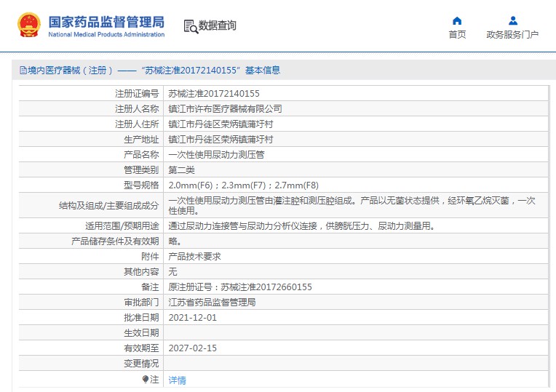Viewport: 556px width, 392px height.
Task: Click the 生效日期 row label
Action: pyautogui.click(x=141, y=332)
